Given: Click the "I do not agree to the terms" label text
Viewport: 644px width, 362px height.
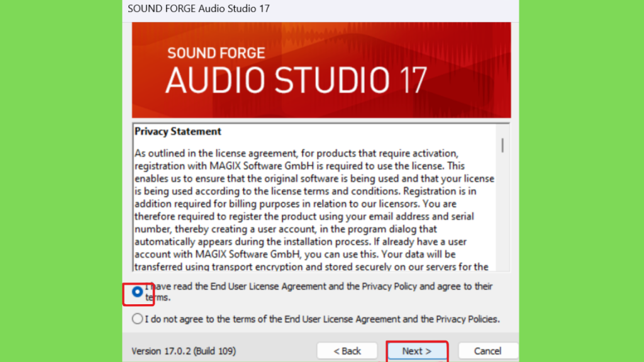Looking at the screenshot, I should (322, 319).
